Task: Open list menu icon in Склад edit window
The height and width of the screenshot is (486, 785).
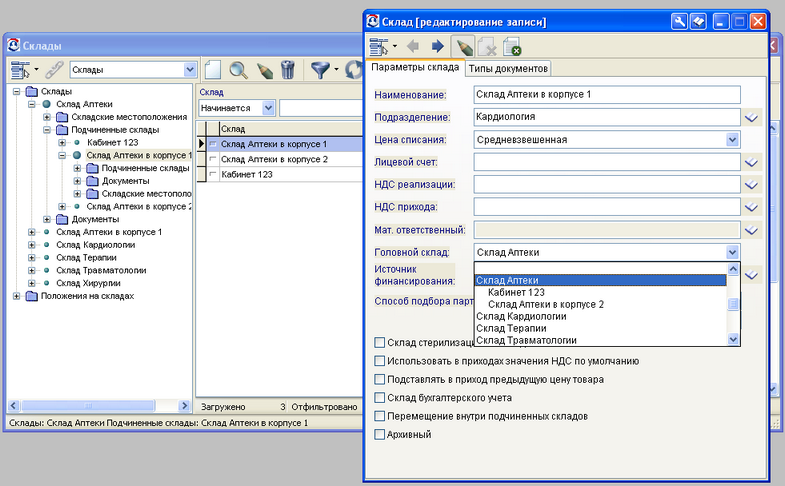Action: pos(379,47)
